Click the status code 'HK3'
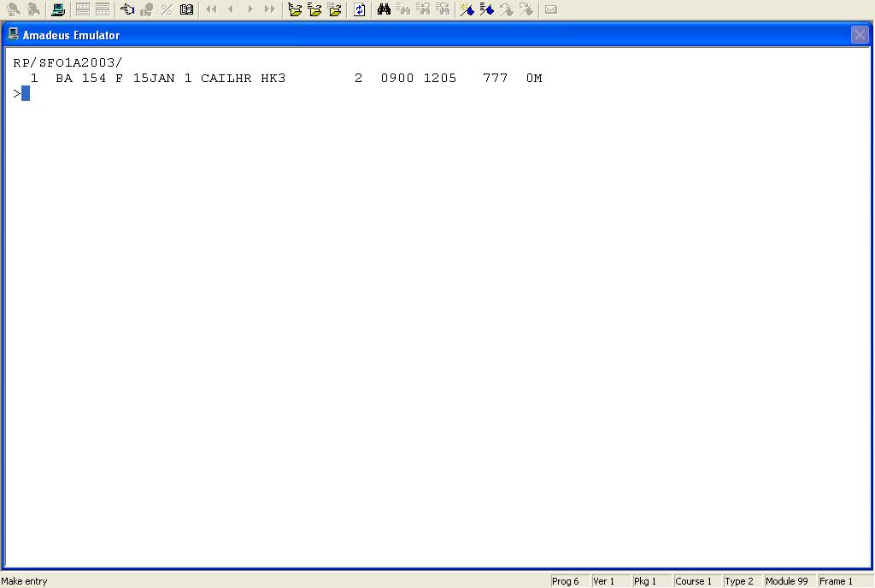875x588 pixels. point(273,78)
